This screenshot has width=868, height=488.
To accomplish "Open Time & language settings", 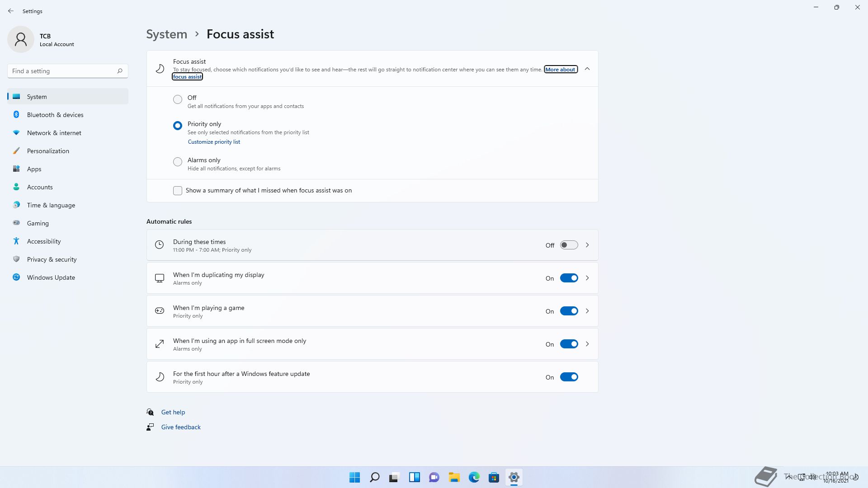I will pos(68,205).
